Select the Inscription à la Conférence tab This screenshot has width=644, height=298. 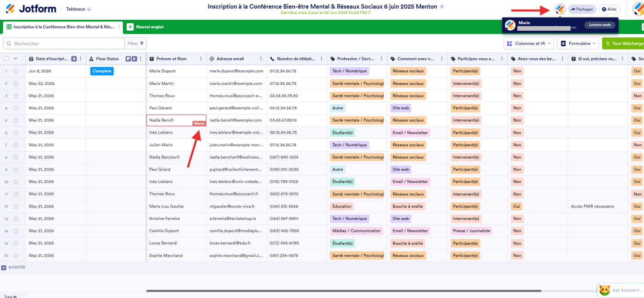coord(63,27)
